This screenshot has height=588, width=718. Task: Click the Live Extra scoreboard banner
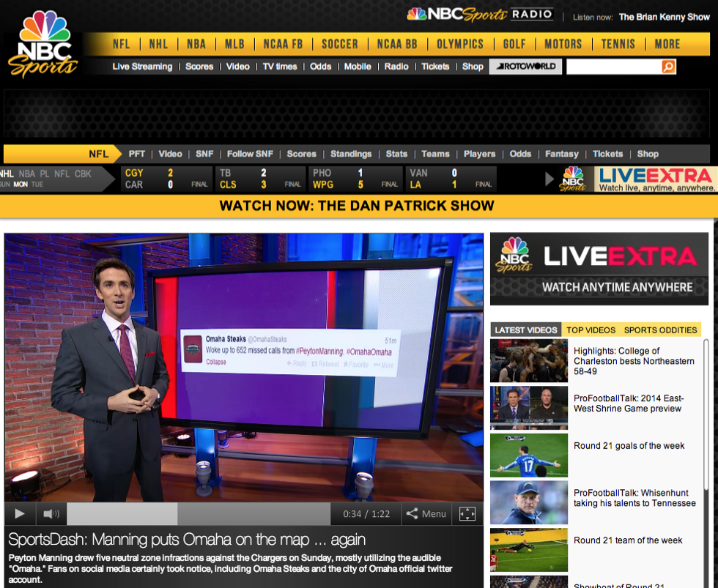tap(637, 179)
